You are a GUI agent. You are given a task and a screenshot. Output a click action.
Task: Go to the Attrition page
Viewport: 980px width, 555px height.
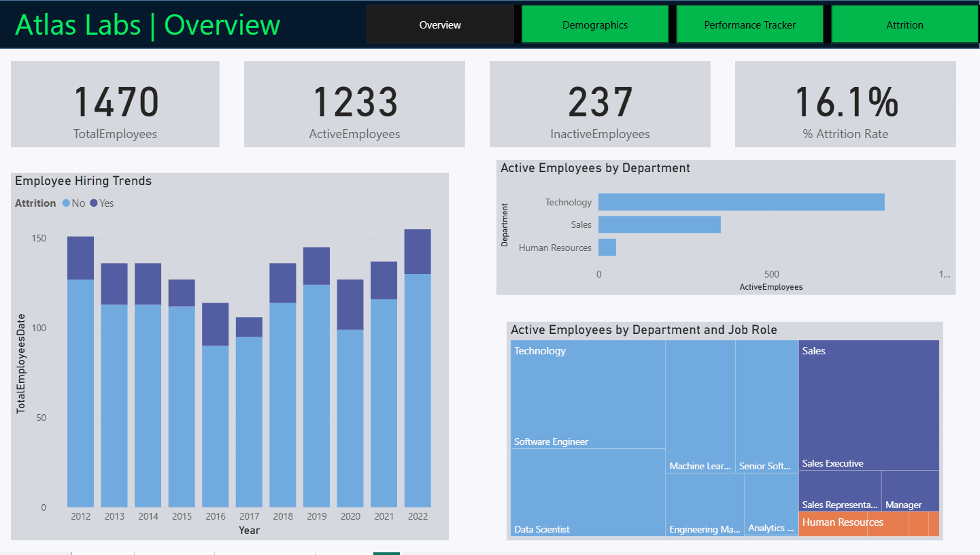pyautogui.click(x=905, y=24)
